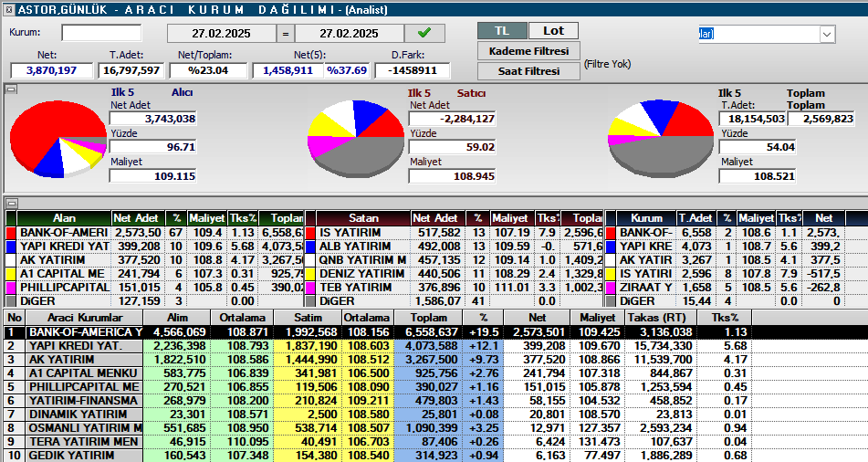Open Saat Filtresi
This screenshot has width=868, height=462.
(528, 71)
